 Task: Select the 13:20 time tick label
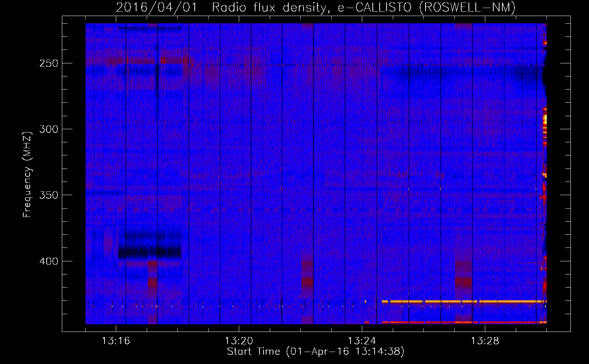pos(239,341)
